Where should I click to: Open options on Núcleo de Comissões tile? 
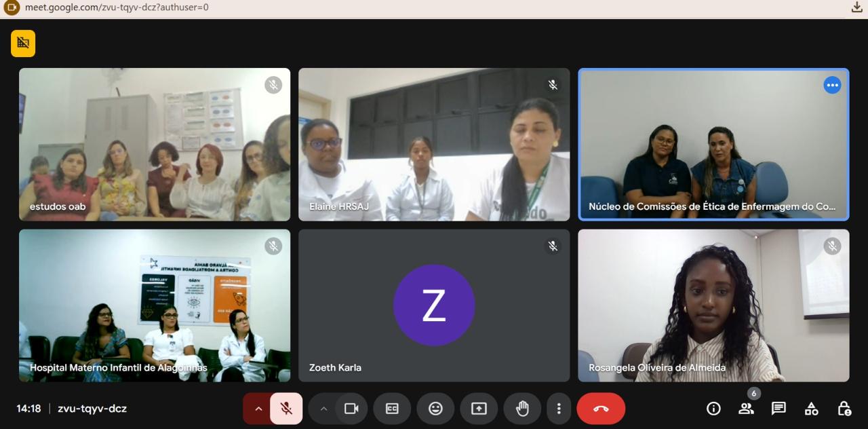coord(832,85)
